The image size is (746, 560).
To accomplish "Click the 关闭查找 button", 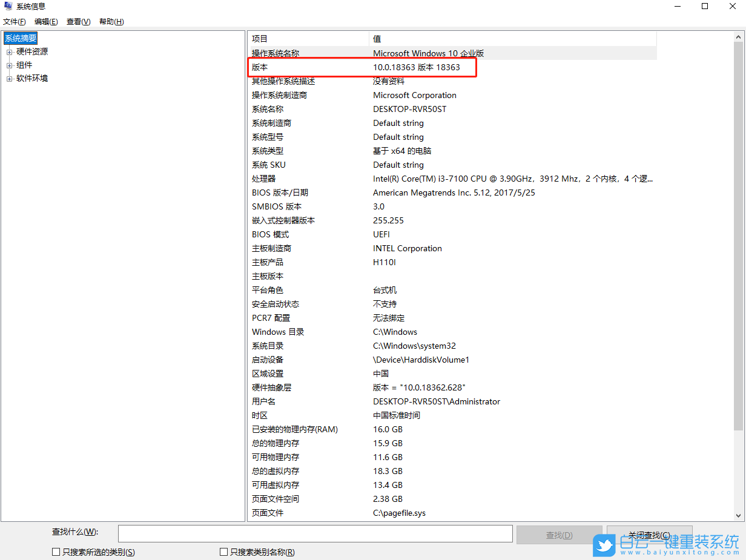I will pos(649,535).
